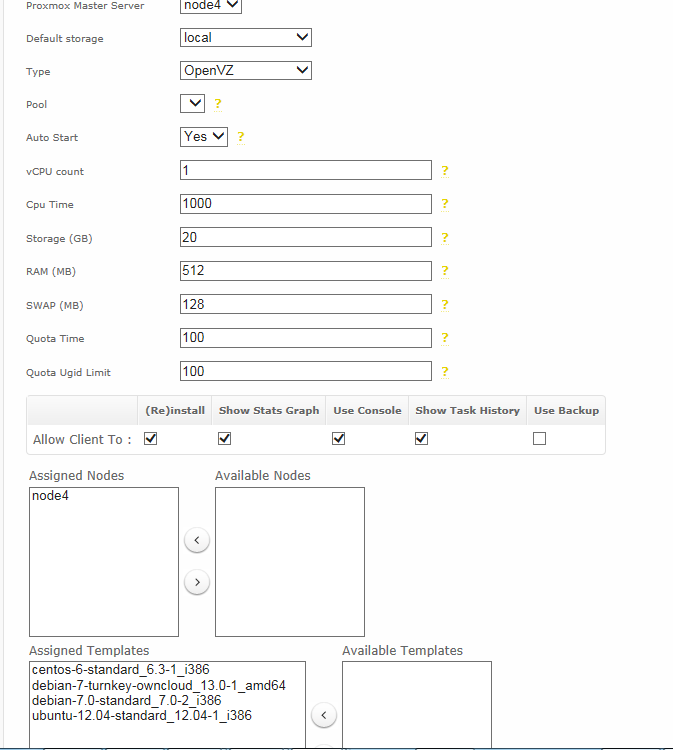Viewport: 673px width, 750px height.
Task: Uncheck the Show Task History checkbox
Action: point(421,438)
